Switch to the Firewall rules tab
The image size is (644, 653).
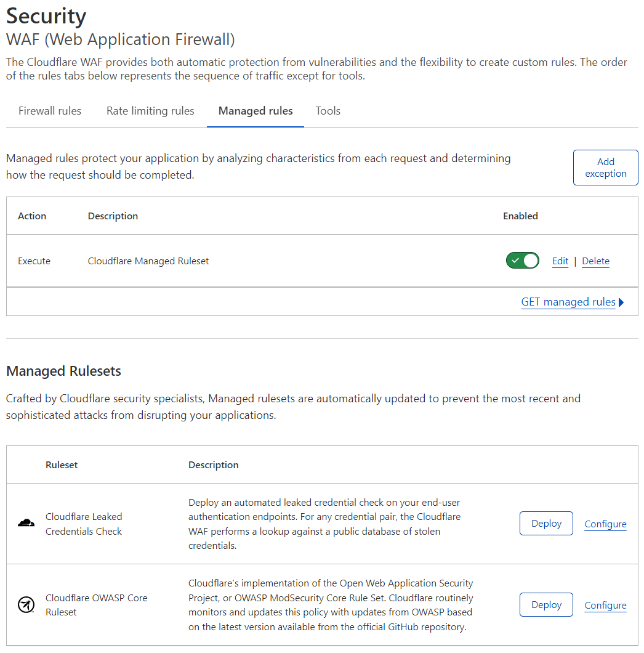click(x=50, y=111)
